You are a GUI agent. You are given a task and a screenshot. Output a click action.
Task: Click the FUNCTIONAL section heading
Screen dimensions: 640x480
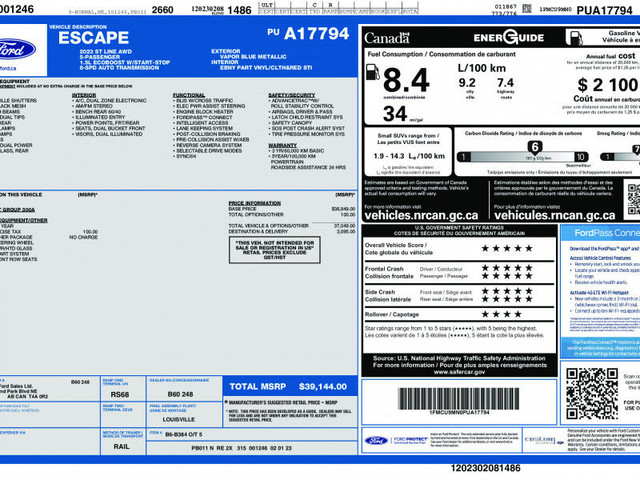pyautogui.click(x=189, y=95)
